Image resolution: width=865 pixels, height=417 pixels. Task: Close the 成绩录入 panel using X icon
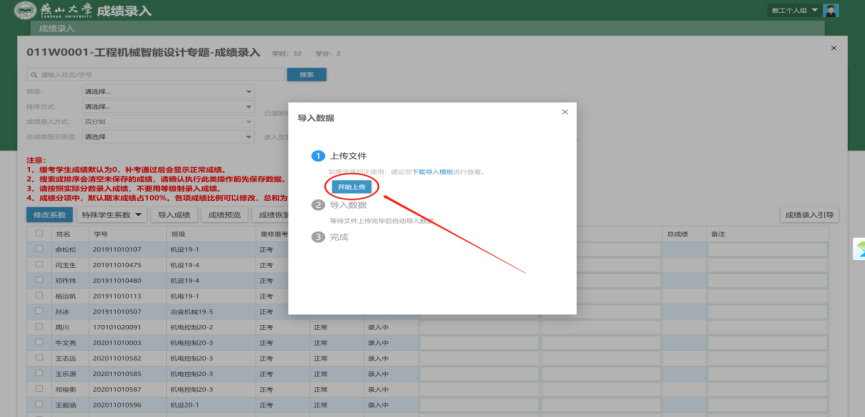834,47
